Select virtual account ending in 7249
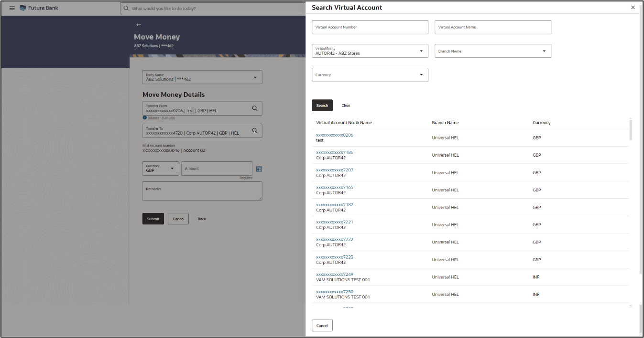 click(335, 275)
